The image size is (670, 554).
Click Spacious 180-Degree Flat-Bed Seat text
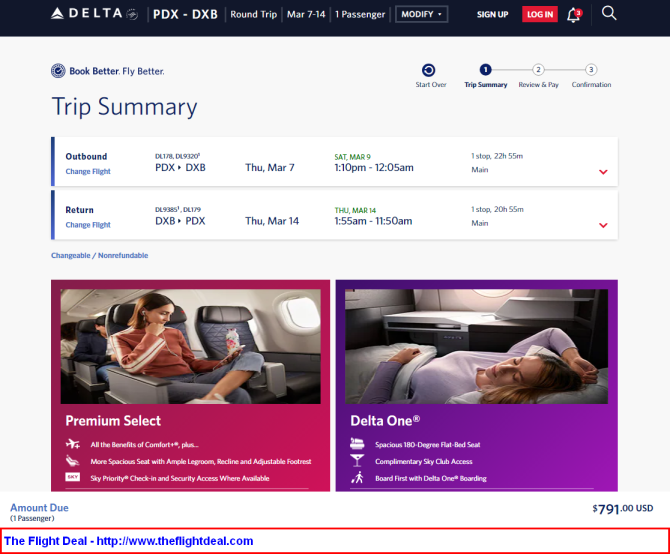click(428, 445)
